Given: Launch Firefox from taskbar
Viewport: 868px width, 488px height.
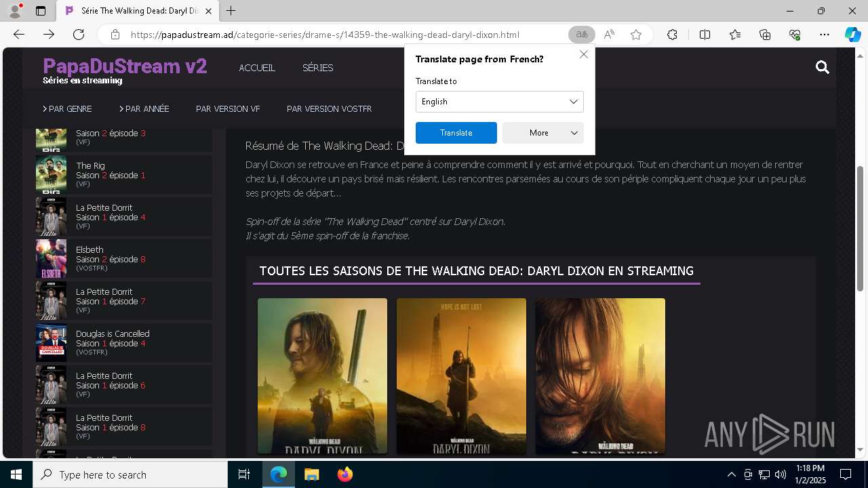Looking at the screenshot, I should (x=344, y=474).
